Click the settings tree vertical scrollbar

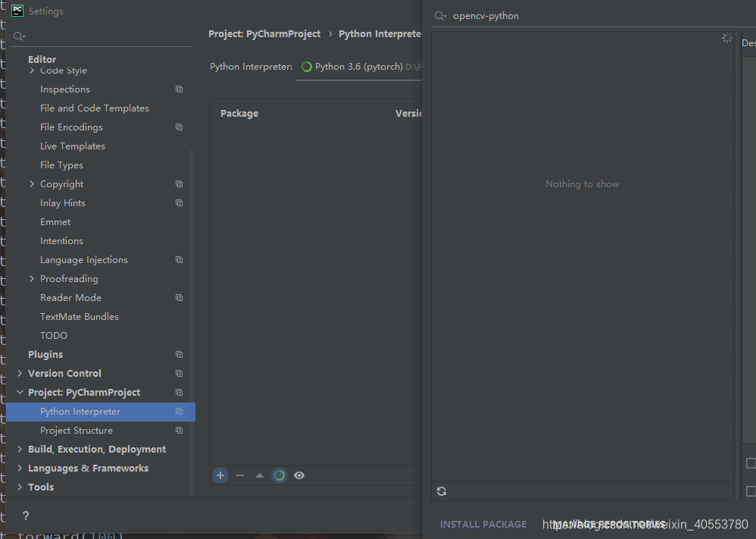192,322
